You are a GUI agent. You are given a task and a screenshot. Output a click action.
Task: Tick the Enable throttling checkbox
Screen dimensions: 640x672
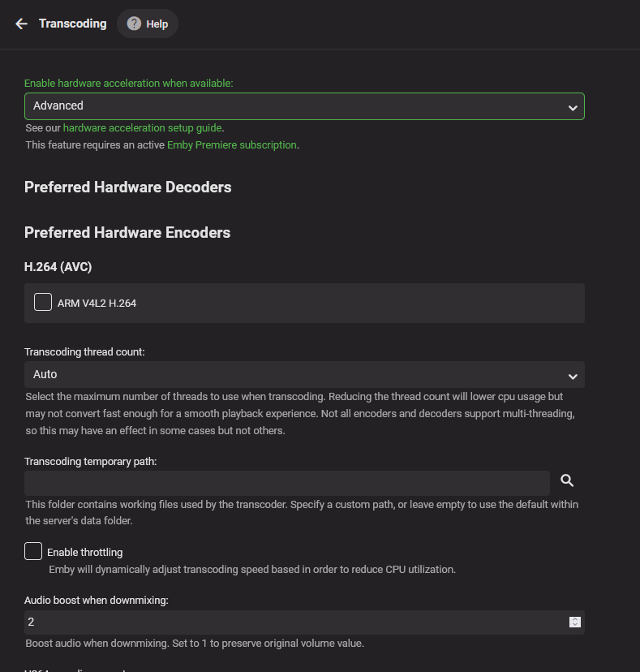33,552
